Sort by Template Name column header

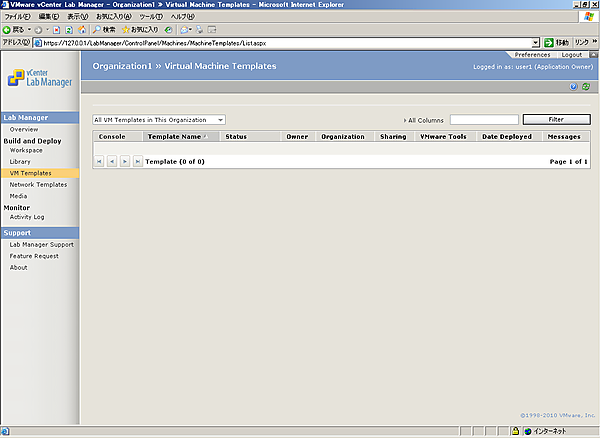tap(181, 137)
